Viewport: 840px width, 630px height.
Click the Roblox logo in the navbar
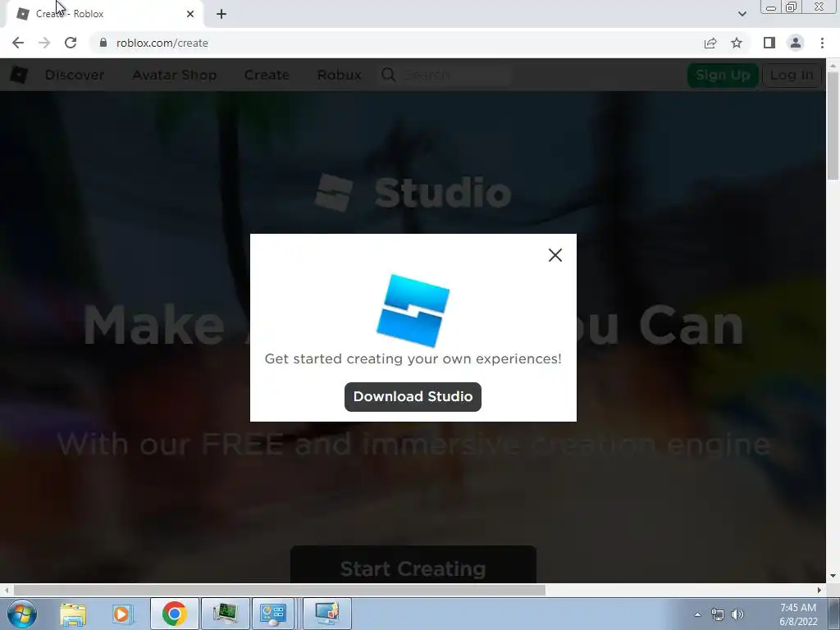[19, 75]
